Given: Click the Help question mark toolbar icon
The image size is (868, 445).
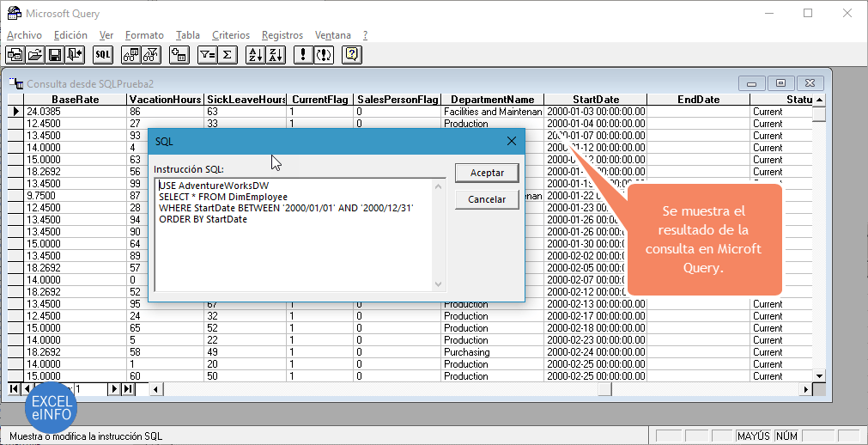Looking at the screenshot, I should [352, 54].
